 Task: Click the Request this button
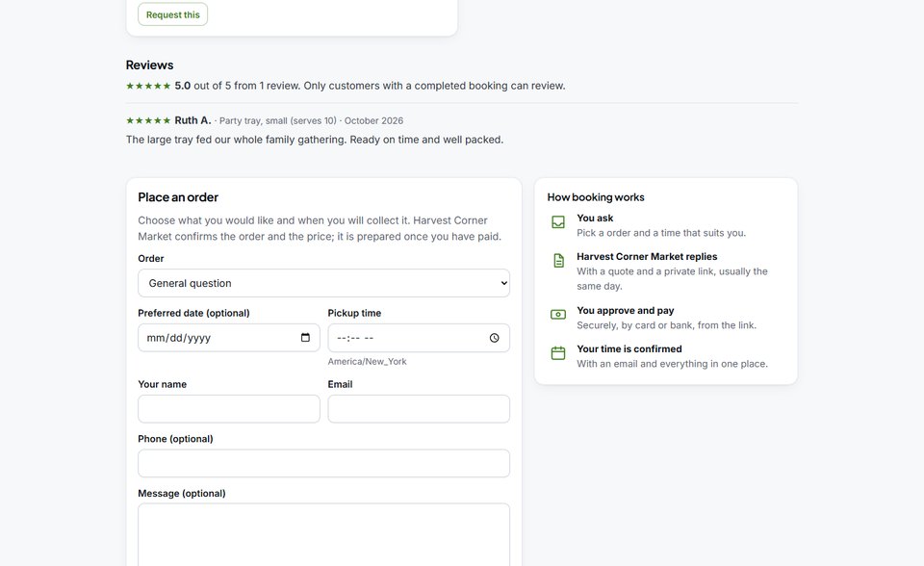tap(172, 14)
